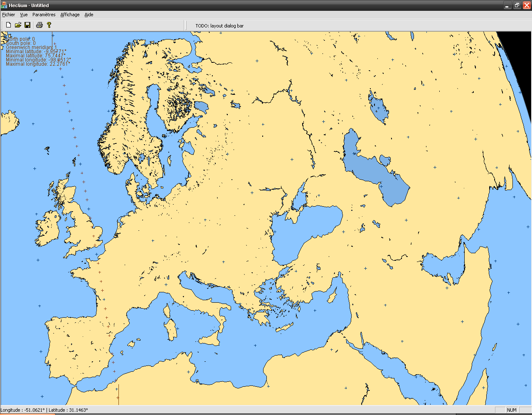Open the Aide menu
Image resolution: width=532 pixels, height=415 pixels.
click(x=89, y=15)
